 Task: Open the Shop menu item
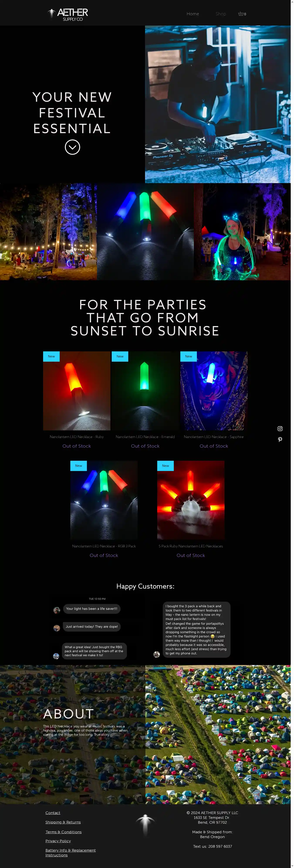click(x=221, y=14)
